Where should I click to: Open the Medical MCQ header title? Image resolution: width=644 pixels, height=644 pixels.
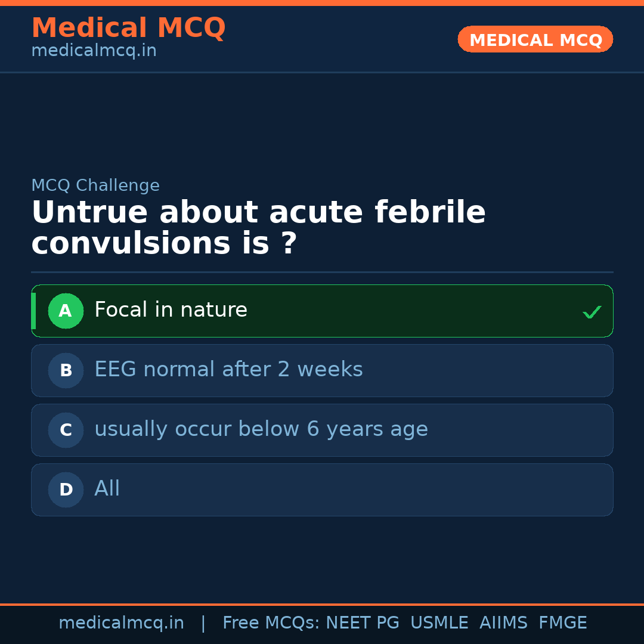(x=128, y=28)
